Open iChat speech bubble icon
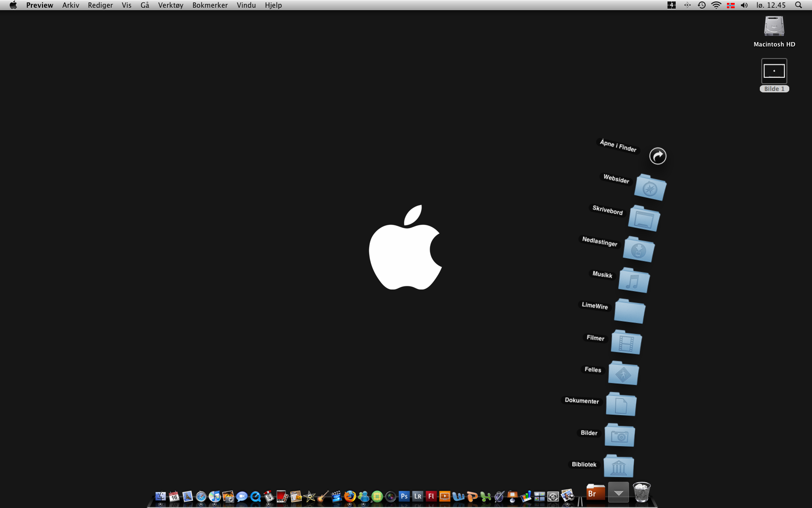Viewport: 812px width, 508px height. click(242, 496)
